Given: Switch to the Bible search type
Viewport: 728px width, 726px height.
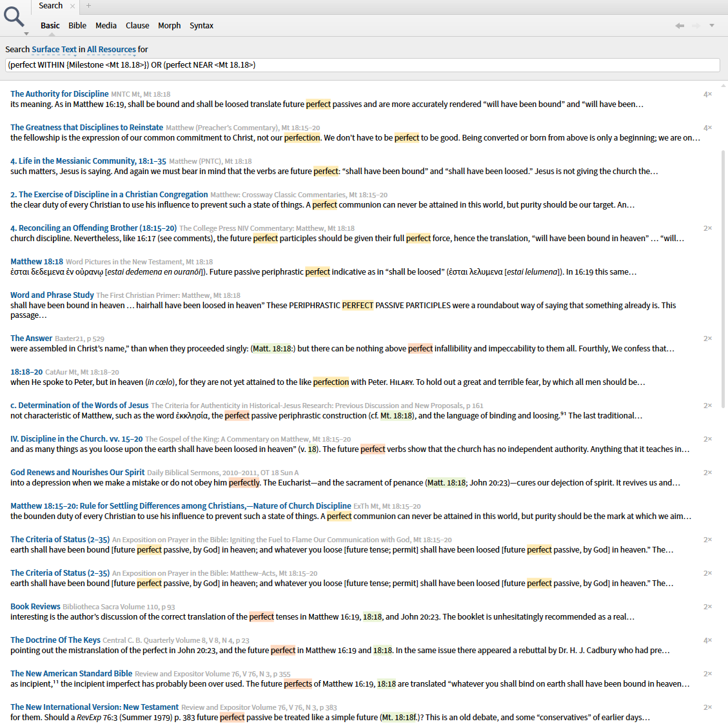Looking at the screenshot, I should pos(77,26).
